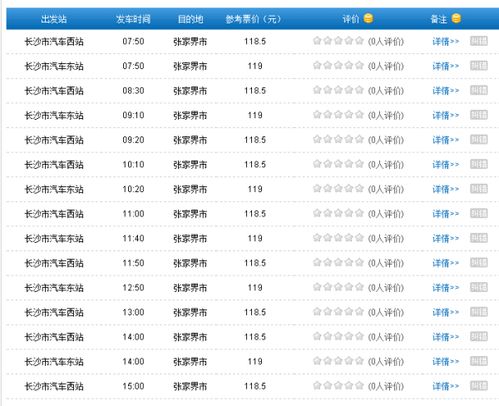Select departure time 10:20

click(x=133, y=189)
